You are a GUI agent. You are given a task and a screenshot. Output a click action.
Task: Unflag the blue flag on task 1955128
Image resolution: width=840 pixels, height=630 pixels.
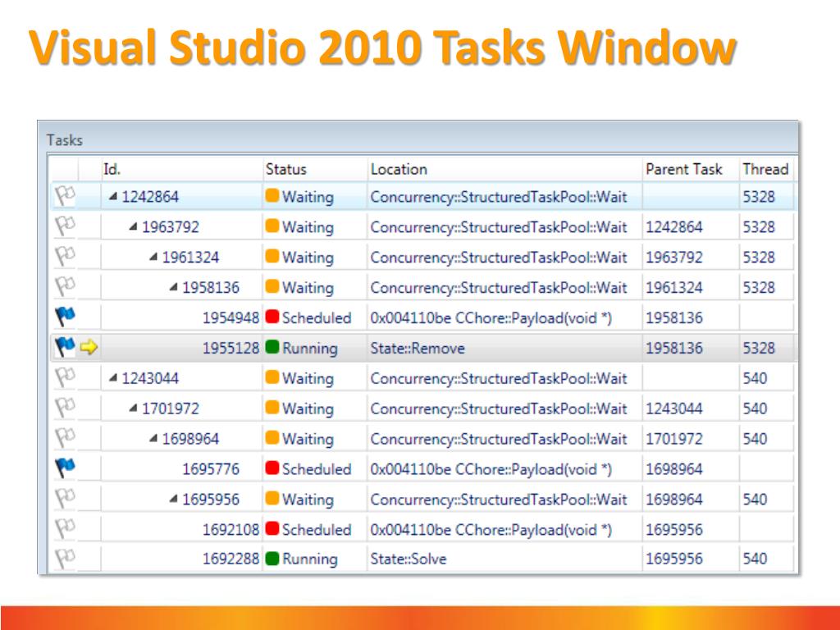65,347
